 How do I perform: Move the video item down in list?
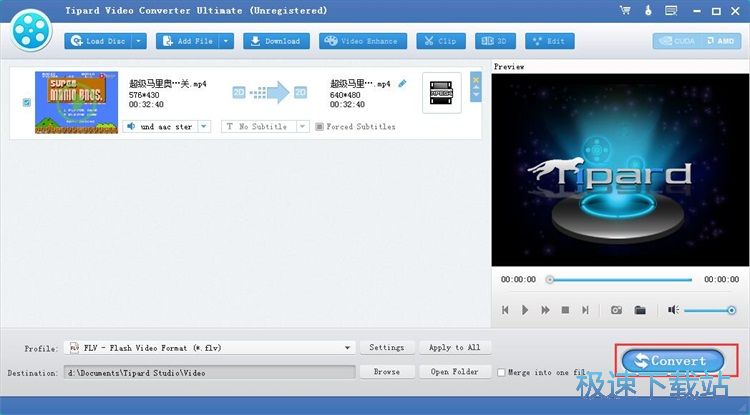[x=476, y=96]
